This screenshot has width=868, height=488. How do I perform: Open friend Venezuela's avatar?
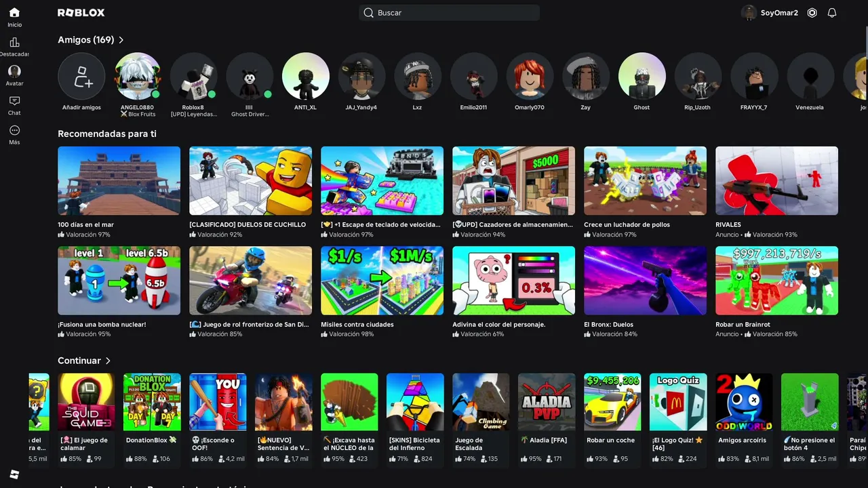tap(810, 76)
